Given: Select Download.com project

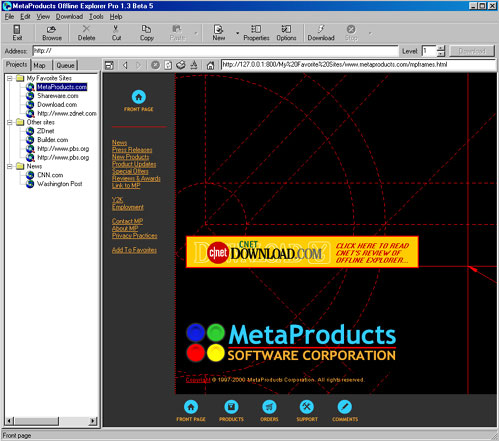Looking at the screenshot, I should tap(57, 105).
